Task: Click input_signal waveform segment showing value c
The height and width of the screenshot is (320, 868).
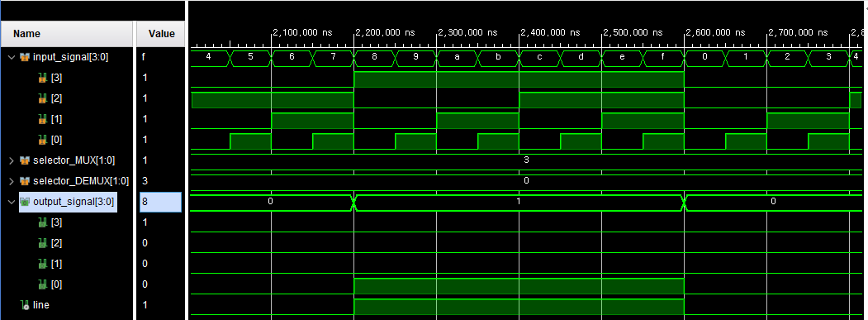Action: (x=539, y=57)
